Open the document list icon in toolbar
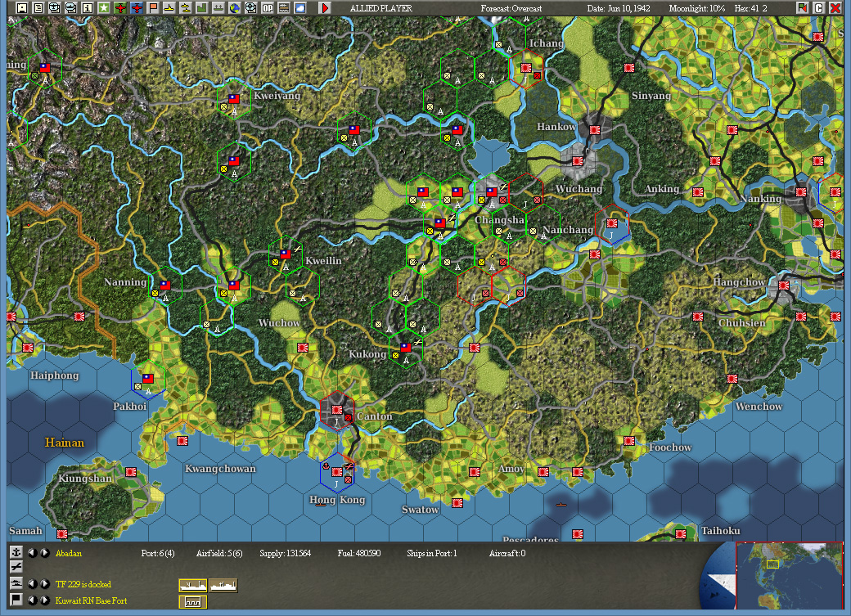 pyautogui.click(x=38, y=8)
